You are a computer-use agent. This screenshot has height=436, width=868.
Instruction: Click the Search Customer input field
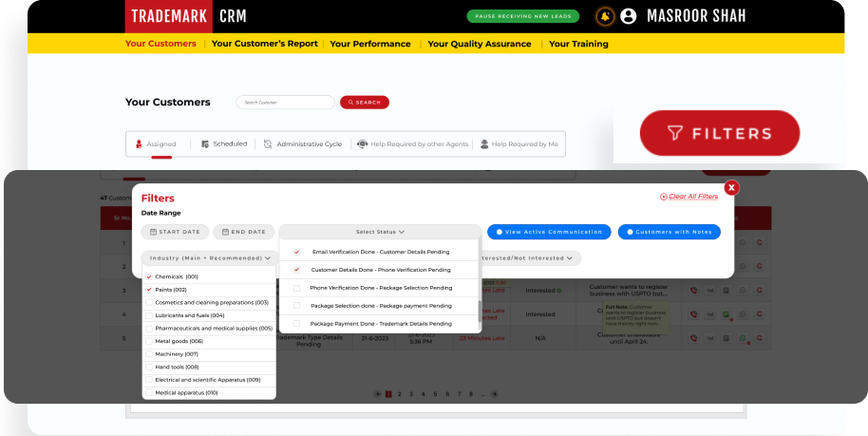tap(285, 103)
